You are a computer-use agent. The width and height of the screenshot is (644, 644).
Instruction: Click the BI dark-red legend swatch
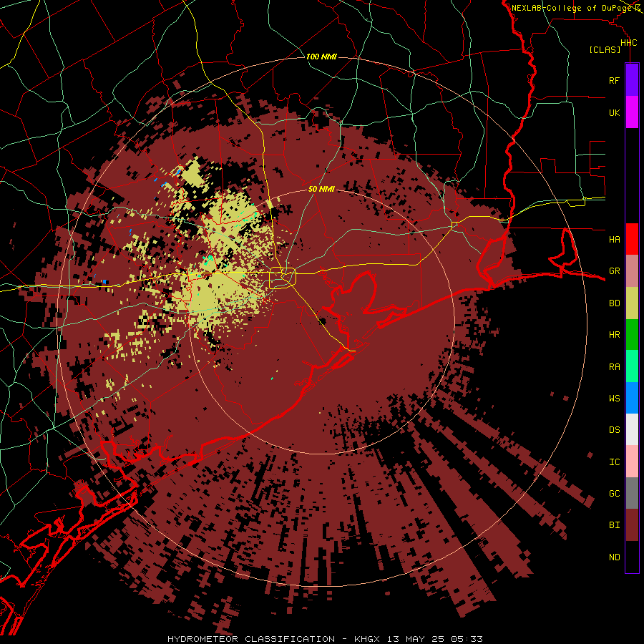pos(632,525)
